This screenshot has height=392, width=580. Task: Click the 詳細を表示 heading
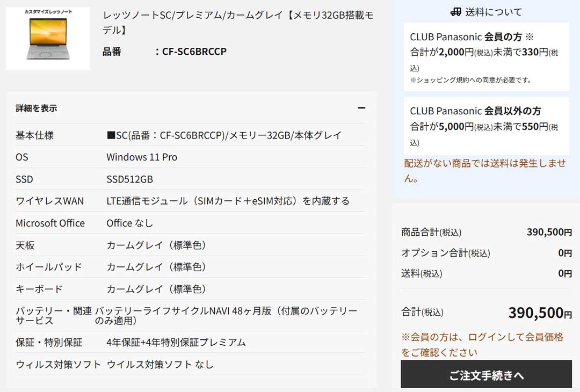click(37, 108)
